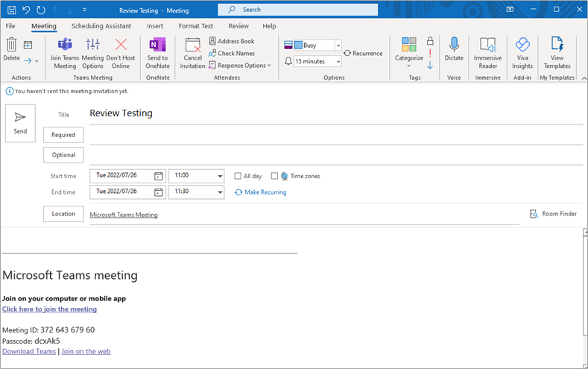Open the End time date picker calendar
The height and width of the screenshot is (369, 588).
(x=159, y=192)
